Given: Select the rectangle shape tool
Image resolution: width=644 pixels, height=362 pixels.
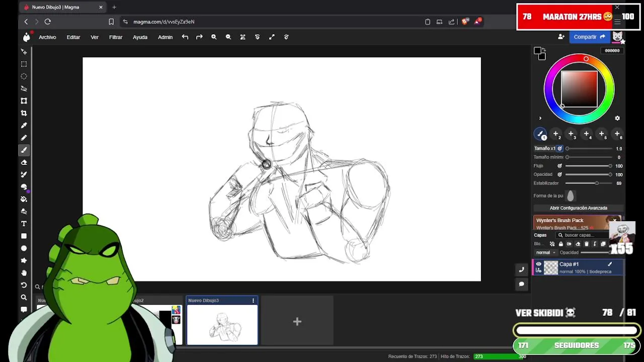Looking at the screenshot, I should tap(24, 236).
